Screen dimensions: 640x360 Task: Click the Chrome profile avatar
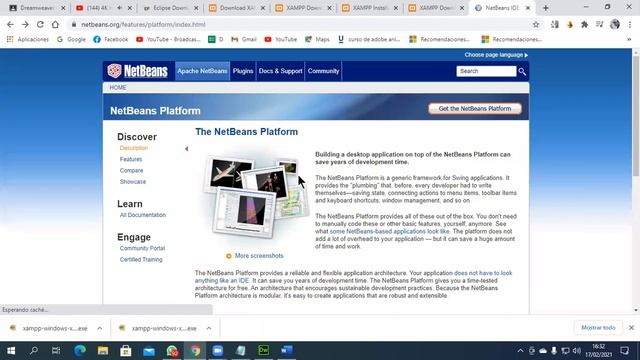[615, 24]
